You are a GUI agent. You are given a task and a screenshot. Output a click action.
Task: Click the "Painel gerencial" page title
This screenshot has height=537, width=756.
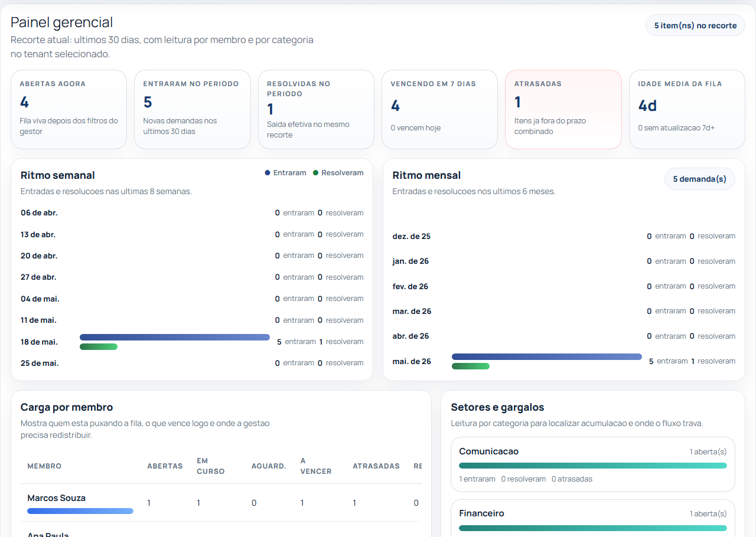coord(62,22)
